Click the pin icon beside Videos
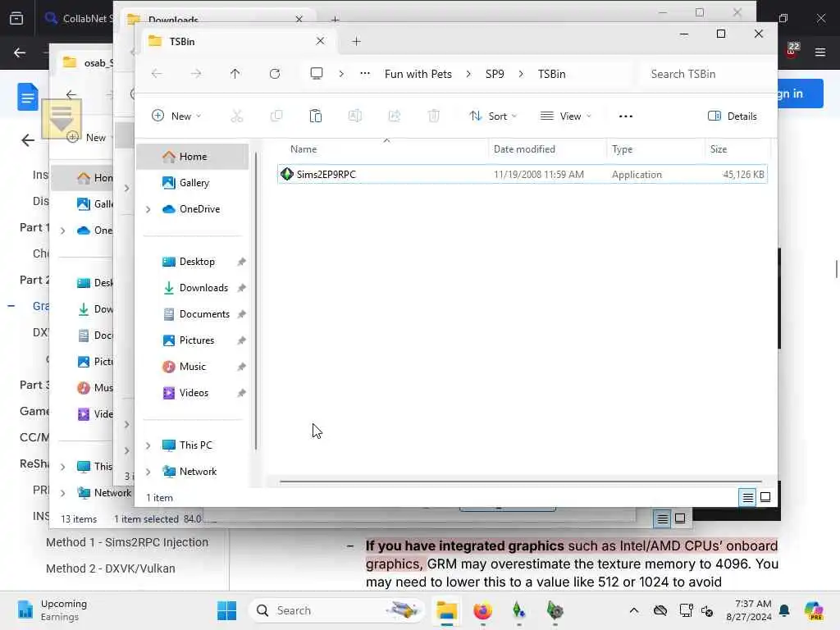840x630 pixels. [x=242, y=393]
